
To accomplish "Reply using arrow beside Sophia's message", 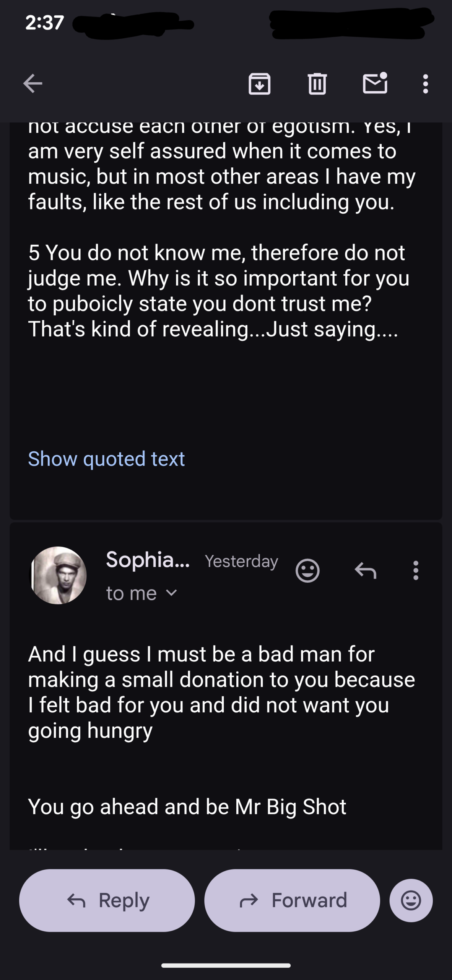I will click(366, 571).
